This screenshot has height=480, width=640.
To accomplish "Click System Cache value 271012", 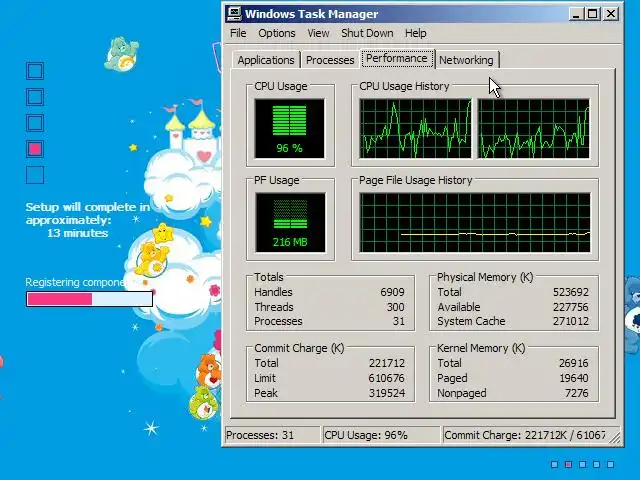I will (571, 321).
